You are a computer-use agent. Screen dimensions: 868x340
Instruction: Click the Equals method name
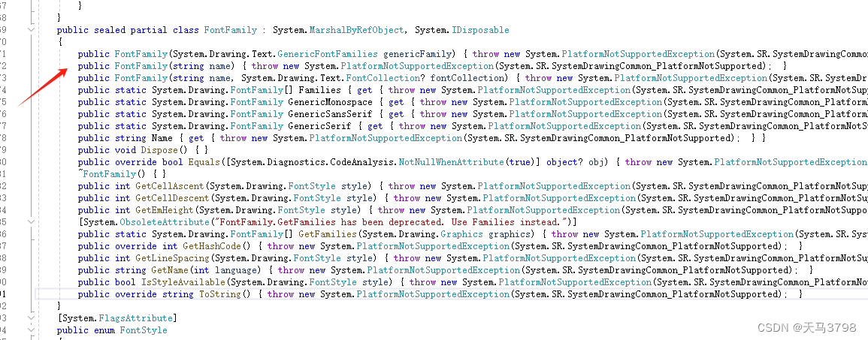tap(204, 162)
